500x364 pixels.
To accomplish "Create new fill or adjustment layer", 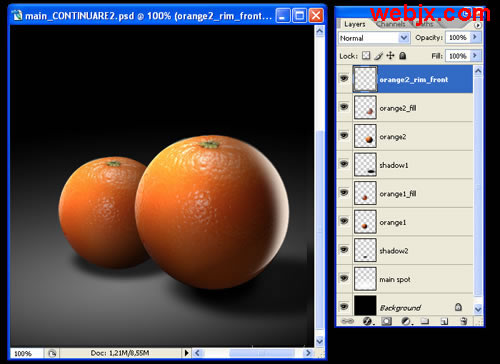I will tap(406, 321).
